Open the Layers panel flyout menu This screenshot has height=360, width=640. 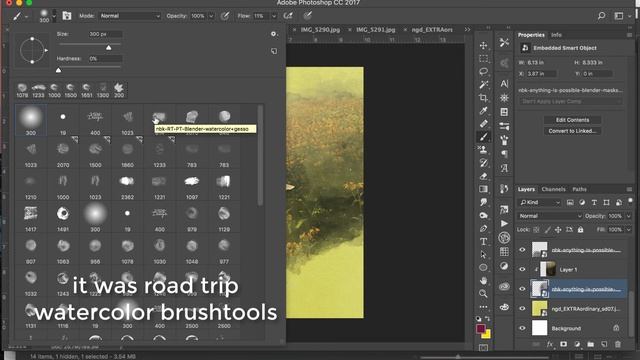coord(629,189)
